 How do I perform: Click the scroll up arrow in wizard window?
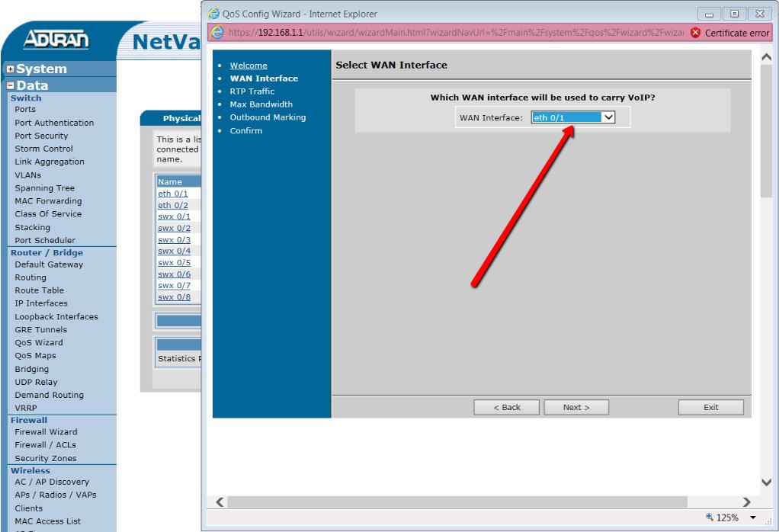[x=766, y=57]
